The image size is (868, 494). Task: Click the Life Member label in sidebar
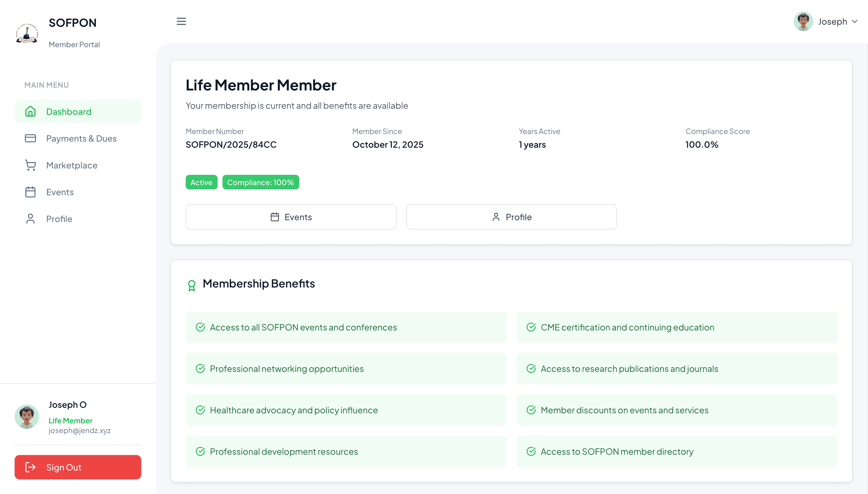(x=71, y=420)
